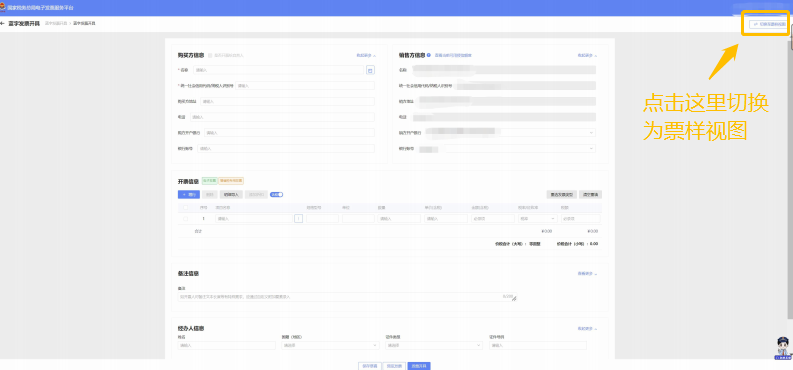The image size is (793, 370).
Task: Collapse the 购买方信息 section with 收起更多
Action: [366, 55]
